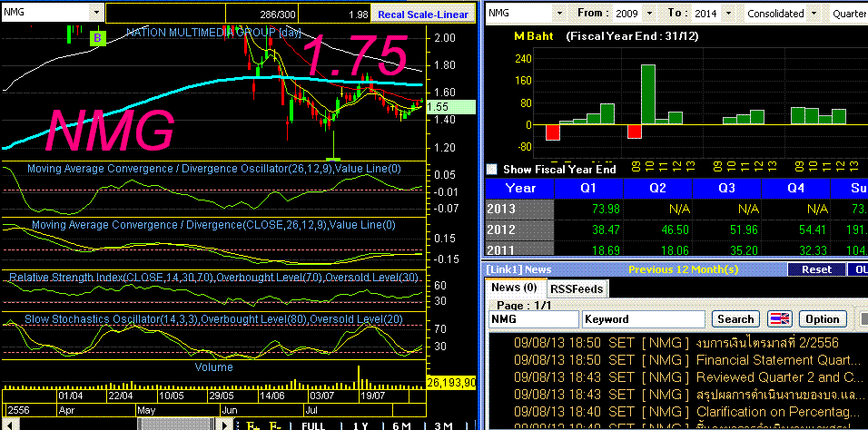Click the F+ font increase icon
The image size is (868, 430).
pos(253,425)
